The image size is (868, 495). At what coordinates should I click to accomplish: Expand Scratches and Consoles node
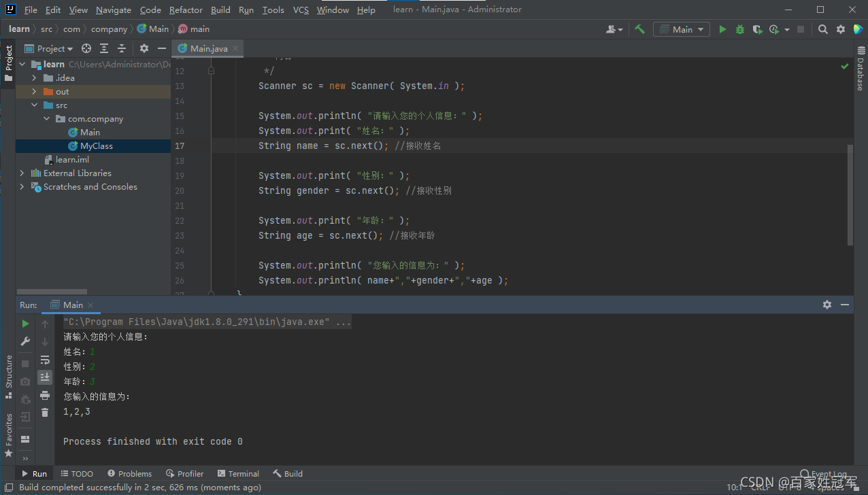pyautogui.click(x=22, y=187)
